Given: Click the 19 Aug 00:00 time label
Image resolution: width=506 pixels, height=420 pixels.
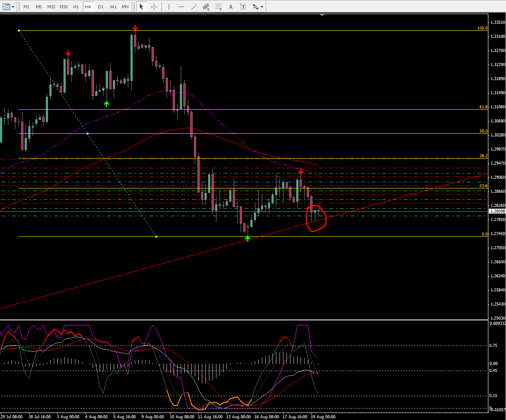Looking at the screenshot, I should tap(323, 417).
